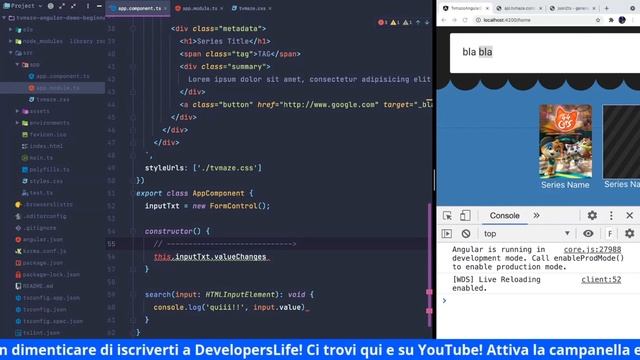640x360 pixels.
Task: Click the inputTxt.valueChanges code line
Action: tap(210, 256)
